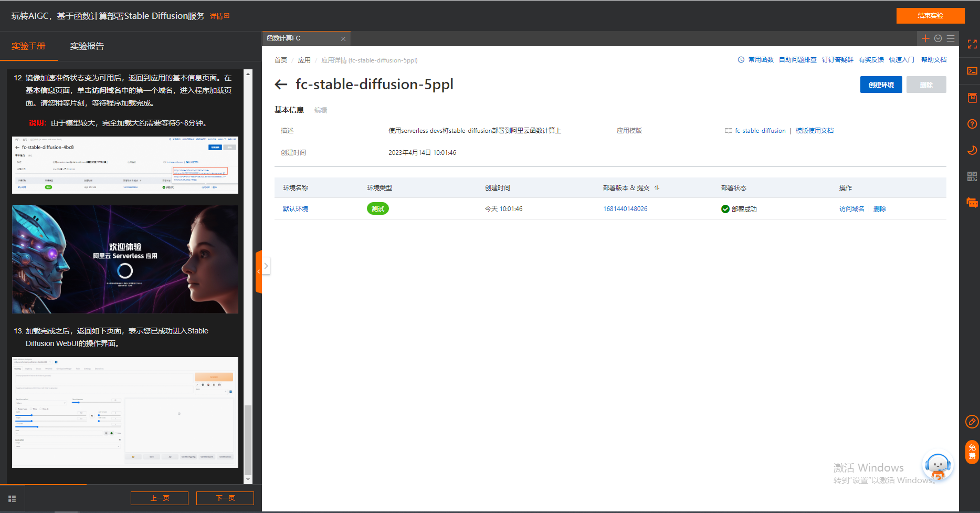Click the fullscreen expand icon in right sidebar
Image resolution: width=980 pixels, height=513 pixels.
(x=972, y=44)
